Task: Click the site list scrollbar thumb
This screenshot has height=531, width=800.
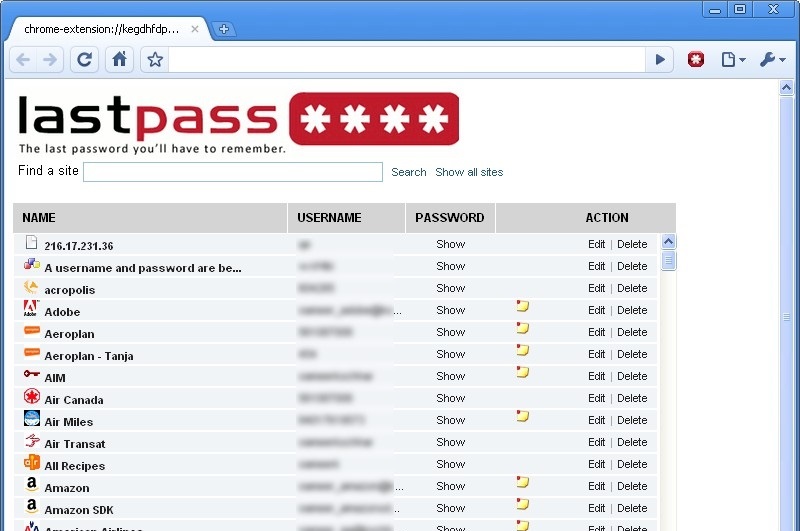Action: pos(668,261)
